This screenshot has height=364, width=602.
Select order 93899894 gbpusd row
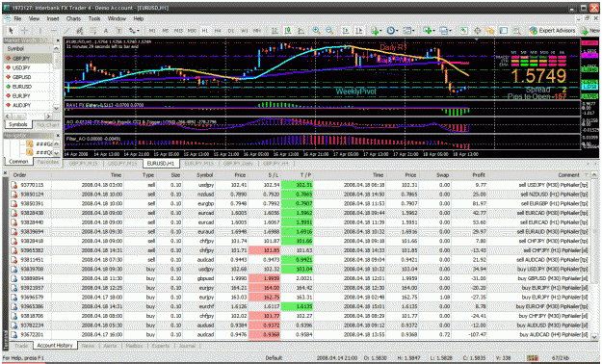click(300, 278)
